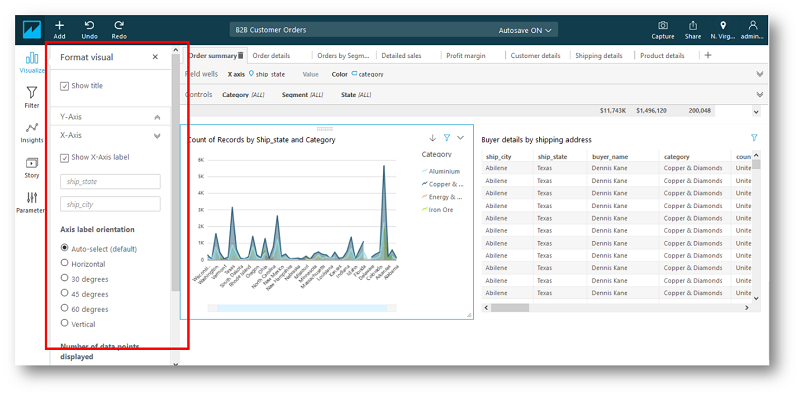Viewport: 800px width, 396px height.
Task: Open the Filter pane in sidebar
Action: (x=32, y=92)
